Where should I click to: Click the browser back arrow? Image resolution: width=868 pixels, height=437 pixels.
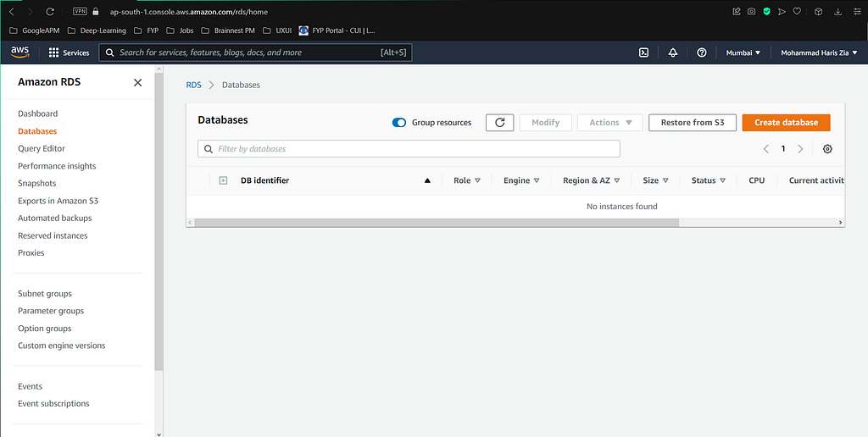pos(12,11)
